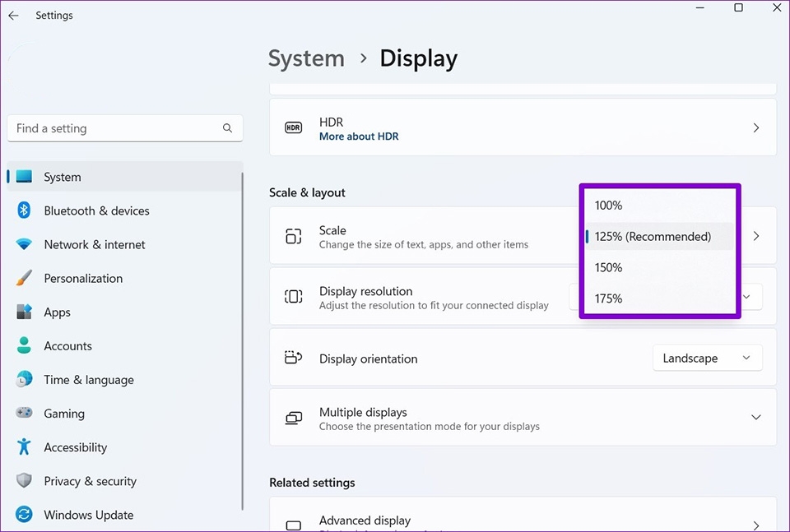Open Windows Update from the sidebar
The height and width of the screenshot is (532, 790).
[x=88, y=515]
